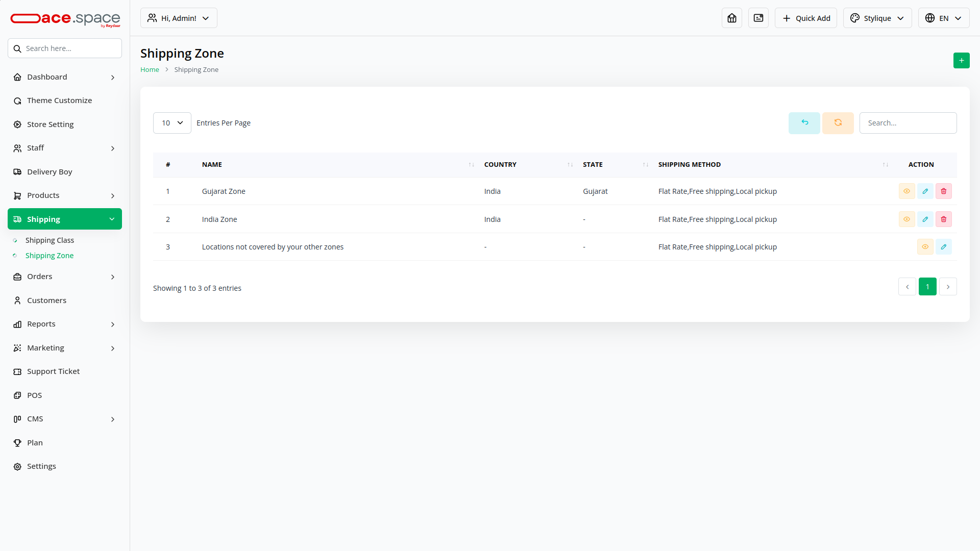Screen dimensions: 980x551
Task: Edit Locations not covered zone
Action: [943, 247]
